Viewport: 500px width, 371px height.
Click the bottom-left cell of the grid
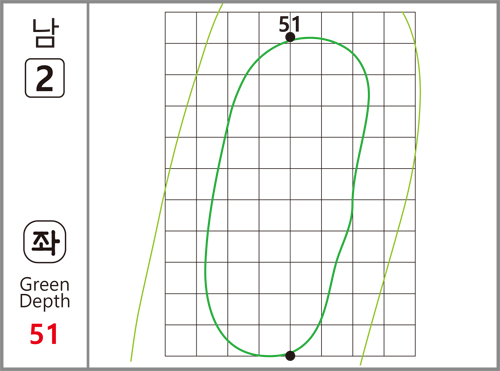coord(181,340)
